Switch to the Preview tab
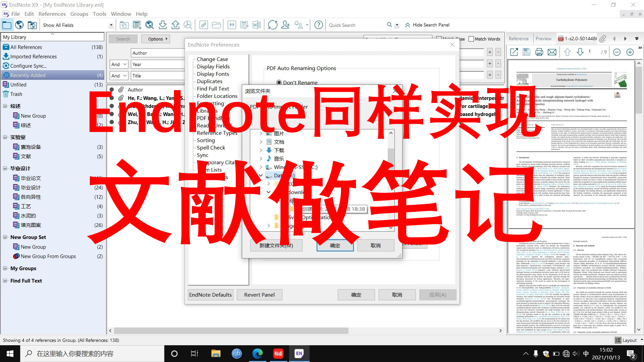The width and height of the screenshot is (644, 362). pyautogui.click(x=544, y=38)
